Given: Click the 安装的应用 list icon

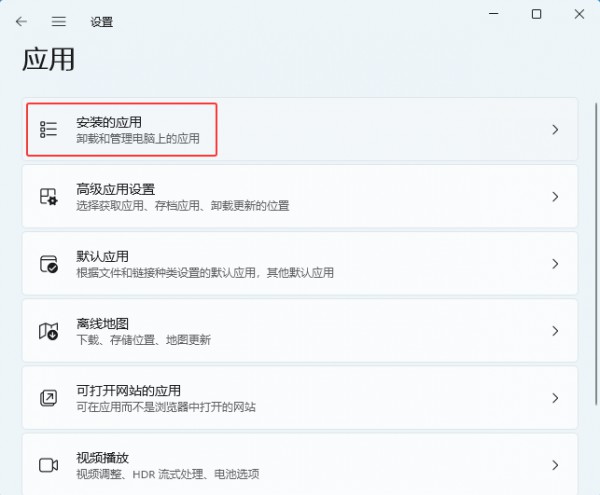Looking at the screenshot, I should pos(48,129).
